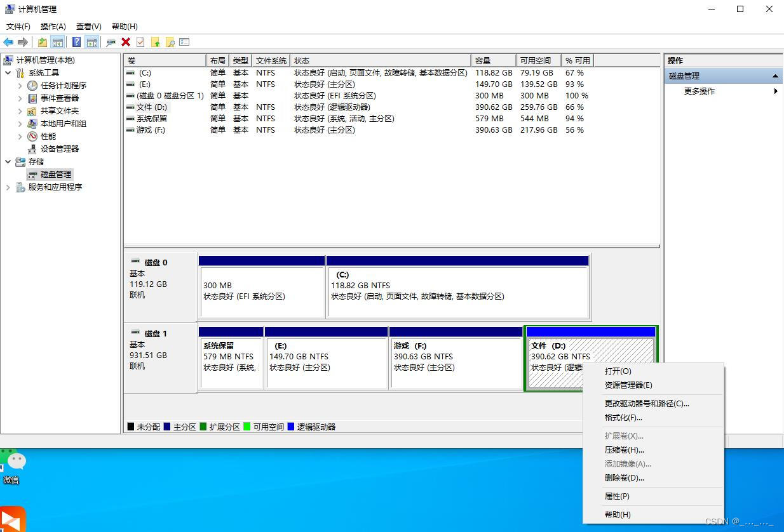Choose Shrink Volume (压缩卷) from context menu

tap(653, 449)
